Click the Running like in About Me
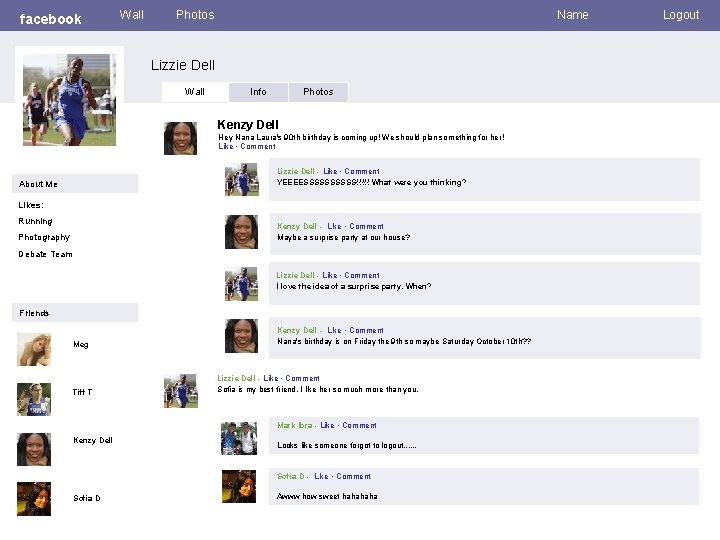The height and width of the screenshot is (540, 720). (35, 221)
